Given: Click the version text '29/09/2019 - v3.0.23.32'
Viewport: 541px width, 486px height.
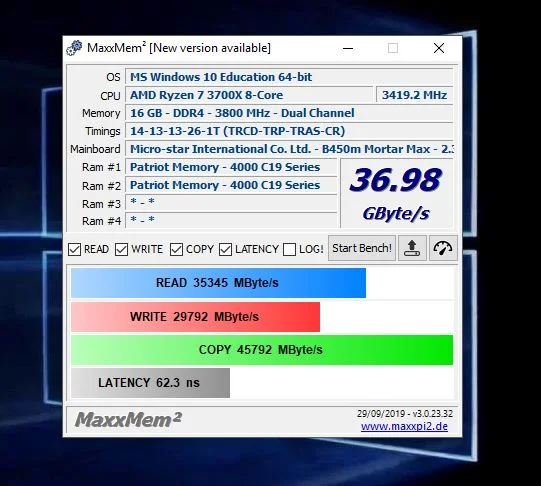Looking at the screenshot, I should tap(405, 413).
